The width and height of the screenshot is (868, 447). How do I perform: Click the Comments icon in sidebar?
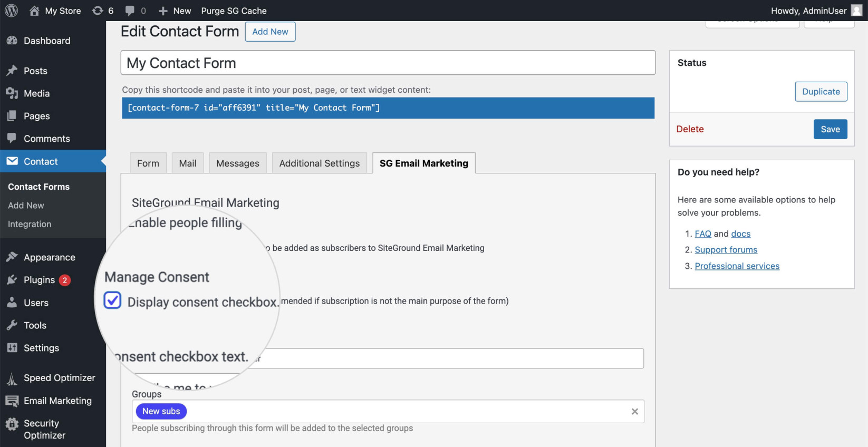click(12, 139)
